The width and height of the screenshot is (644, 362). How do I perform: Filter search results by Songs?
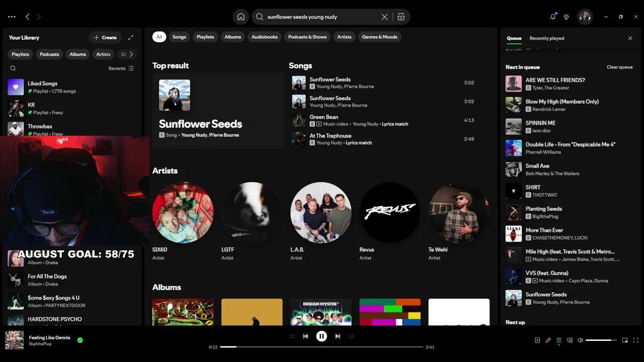click(179, 37)
